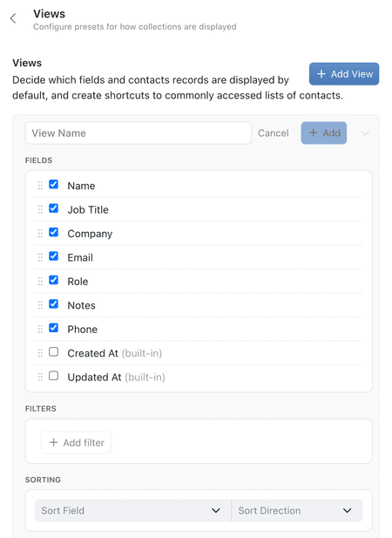Open the Sort Field dropdown
The height and width of the screenshot is (538, 392).
pos(133,511)
